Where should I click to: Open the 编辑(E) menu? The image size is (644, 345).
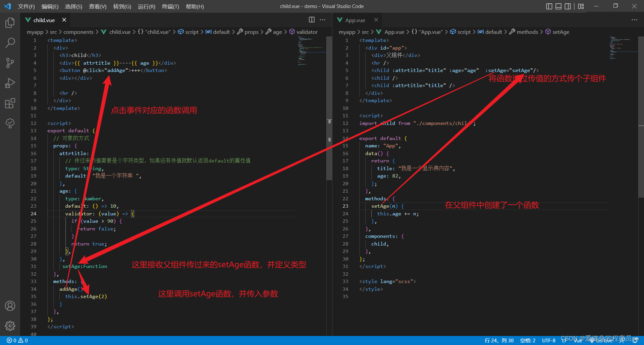point(50,6)
